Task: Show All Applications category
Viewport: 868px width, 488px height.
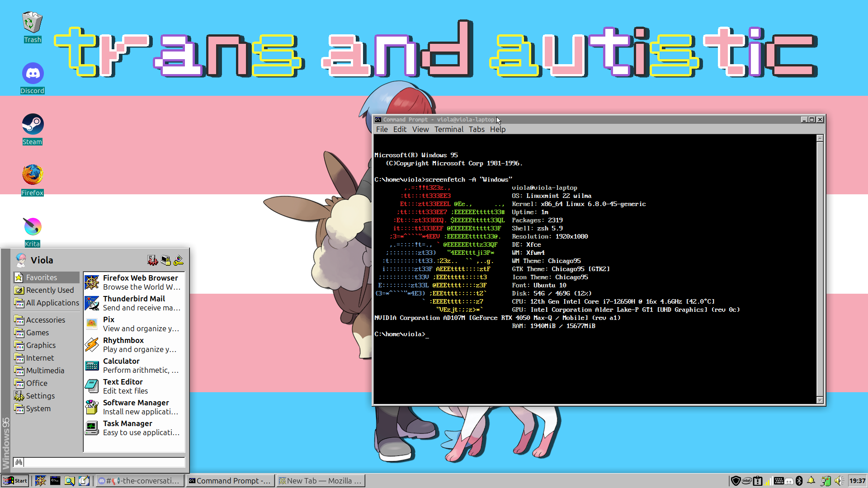Action: [x=47, y=303]
